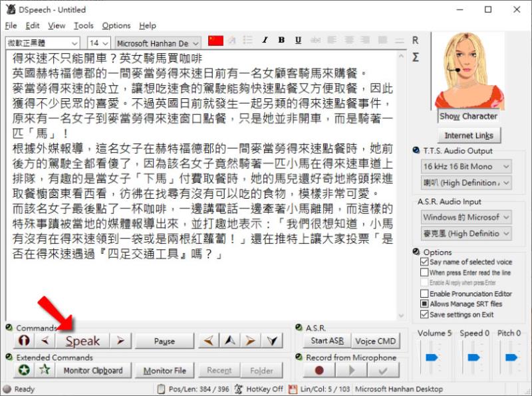Click the Voice CMD button
Image resolution: width=532 pixels, height=396 pixels.
pos(376,341)
